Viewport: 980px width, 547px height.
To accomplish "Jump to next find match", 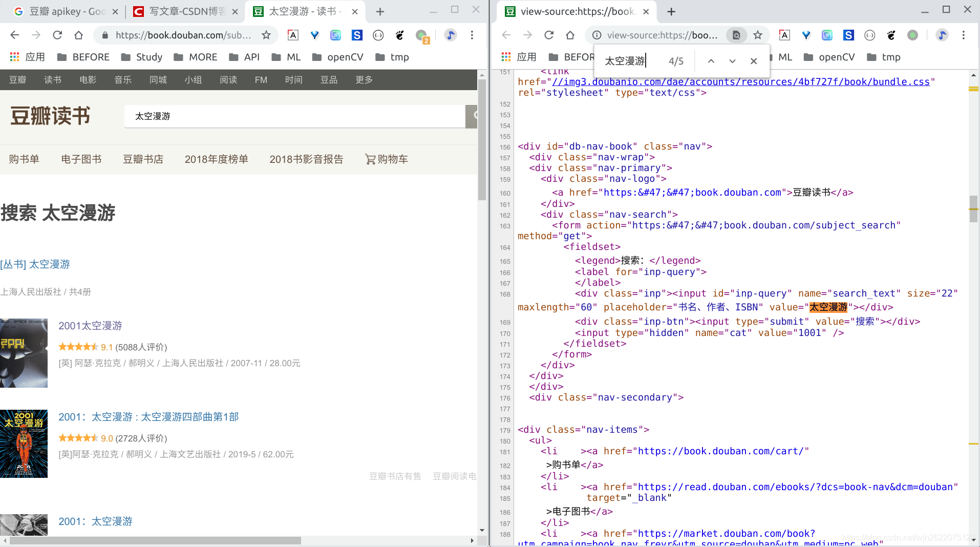I will pos(732,61).
